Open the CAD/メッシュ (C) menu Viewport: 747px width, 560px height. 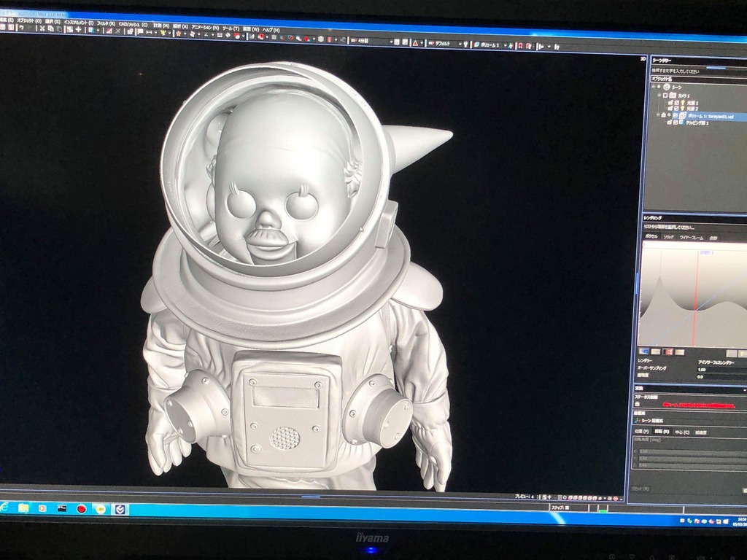pos(133,24)
